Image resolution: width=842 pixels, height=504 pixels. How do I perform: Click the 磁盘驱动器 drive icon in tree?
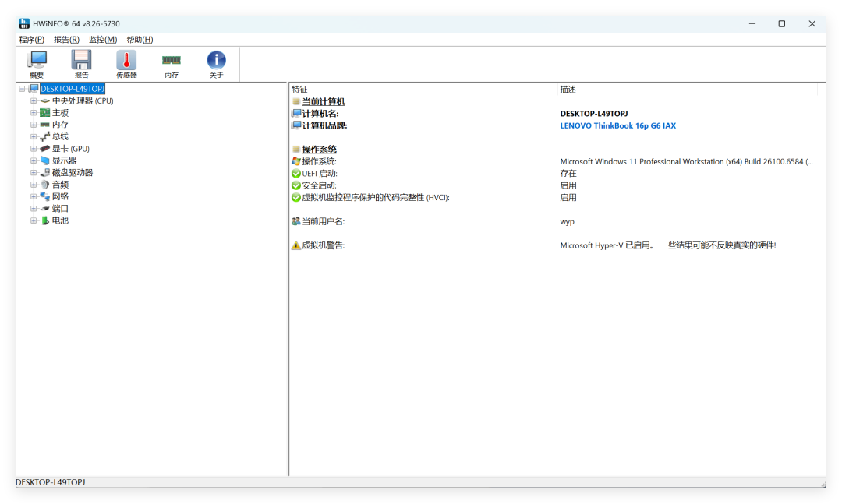(45, 172)
